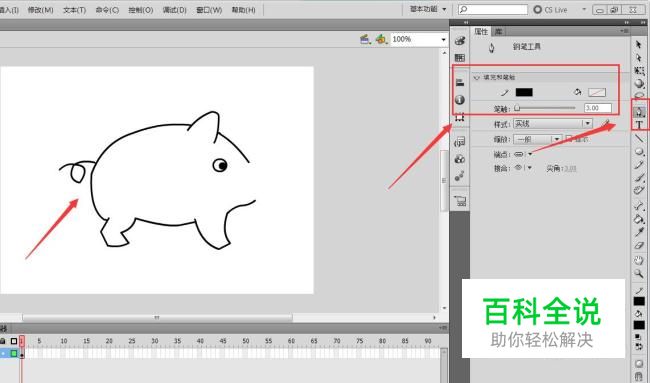Toggle the stroke hinting checkbox
This screenshot has height=383, width=650.
pyautogui.click(x=569, y=139)
